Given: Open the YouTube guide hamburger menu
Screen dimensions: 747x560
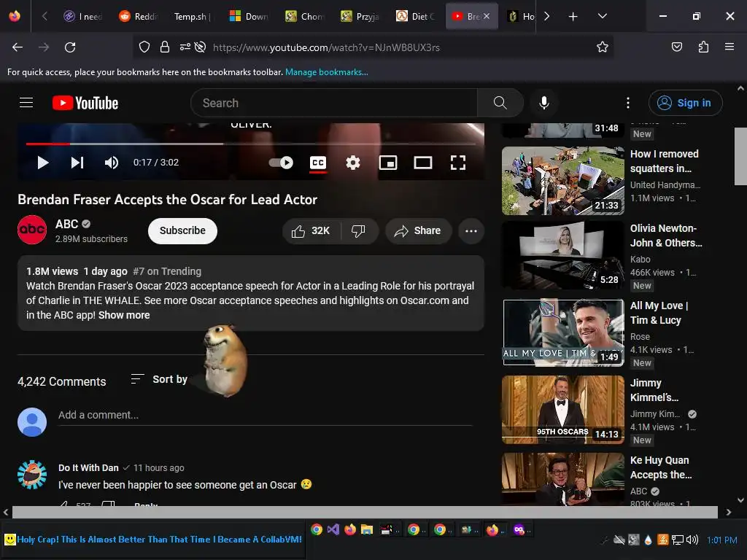Looking at the screenshot, I should (x=26, y=103).
